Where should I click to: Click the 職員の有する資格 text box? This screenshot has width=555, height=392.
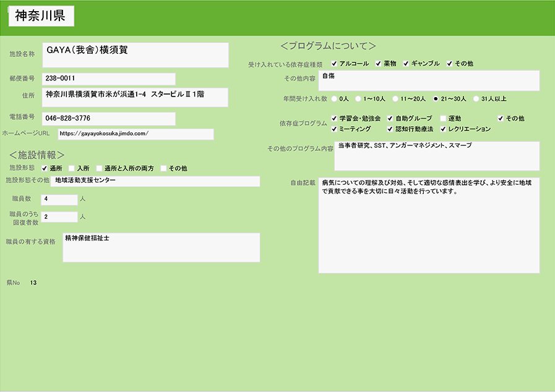[x=161, y=247]
